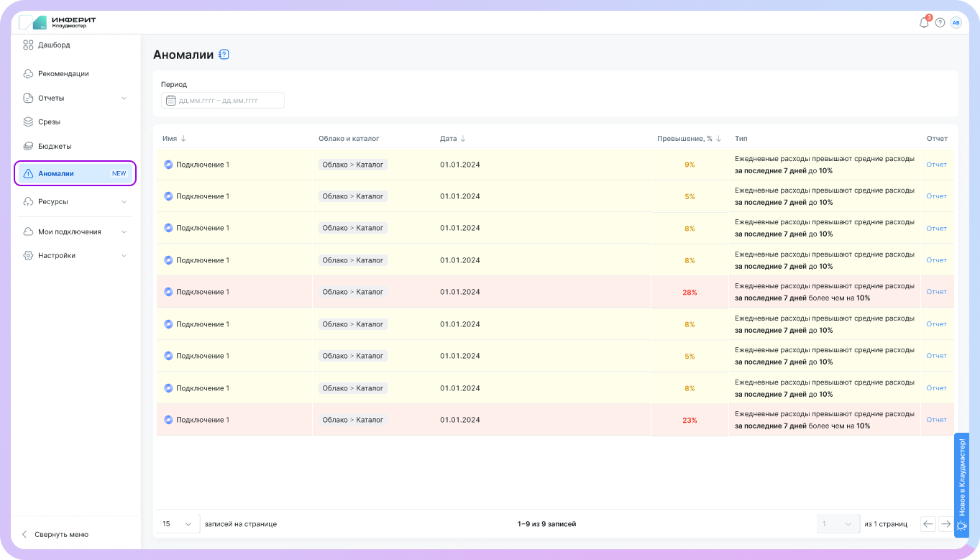Click Свернуть меню to collapse sidebar

tap(61, 534)
